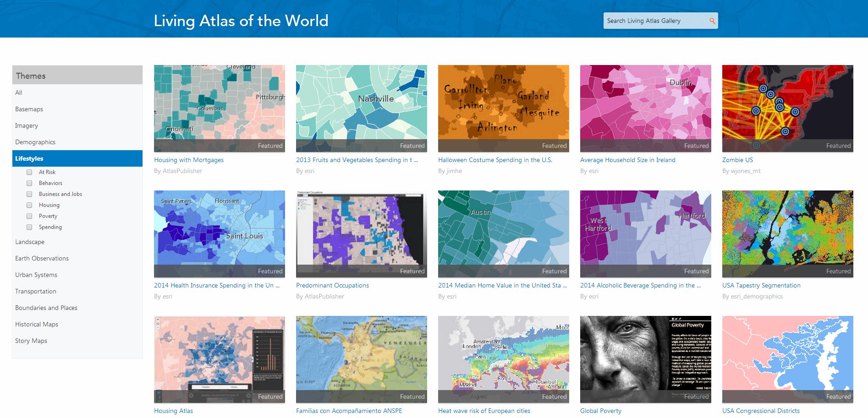Click the Themes panel header
Viewport: 868px width, 418px height.
click(77, 75)
